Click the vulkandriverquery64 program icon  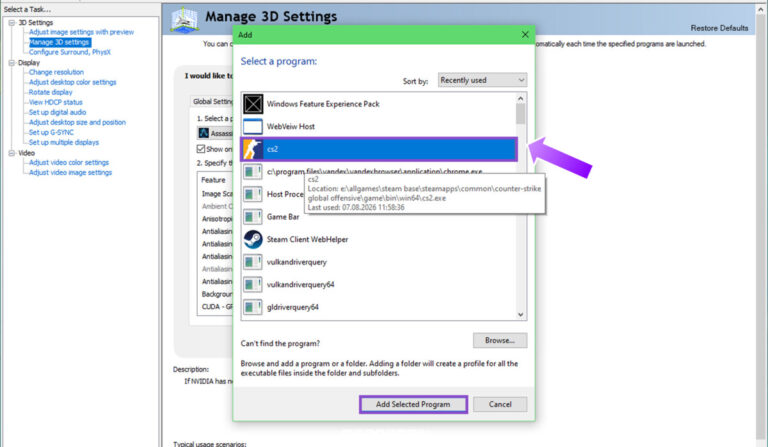(x=253, y=284)
